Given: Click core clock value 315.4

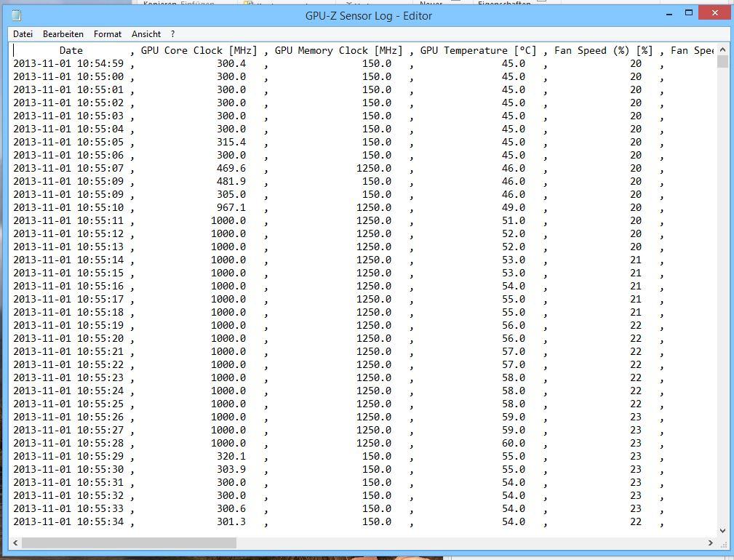Looking at the screenshot, I should pos(231,143).
